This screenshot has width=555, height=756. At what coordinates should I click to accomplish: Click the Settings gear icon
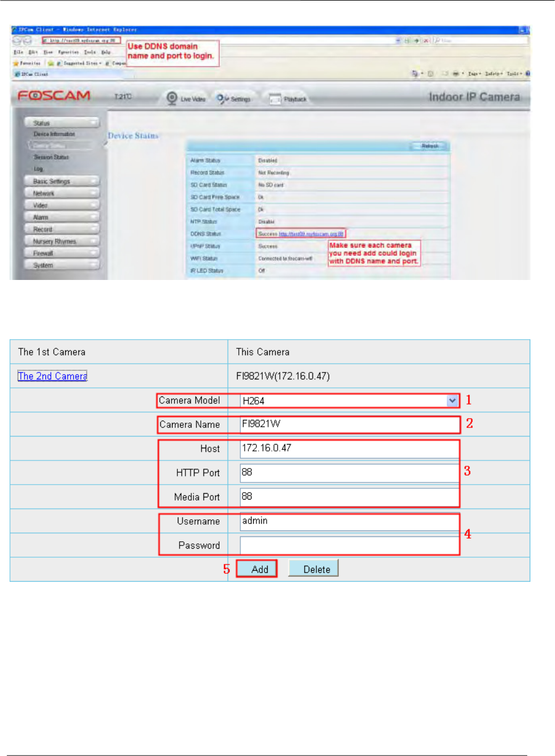pyautogui.click(x=222, y=98)
